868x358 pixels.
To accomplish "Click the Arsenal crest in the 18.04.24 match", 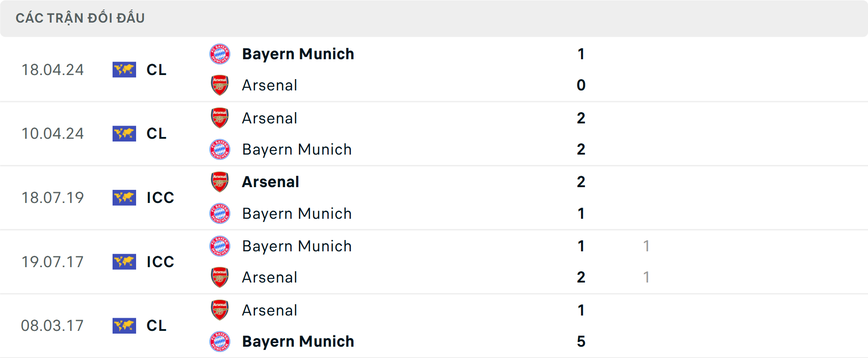I will click(220, 85).
